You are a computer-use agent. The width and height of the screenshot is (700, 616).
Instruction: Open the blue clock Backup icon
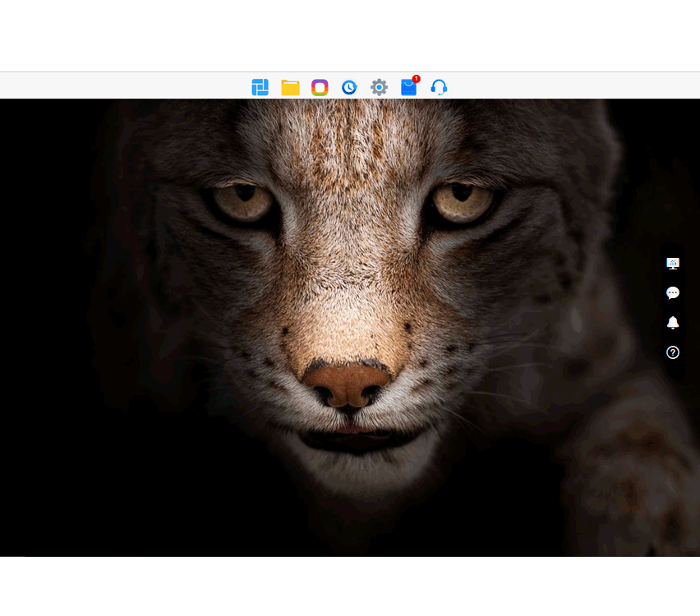(349, 87)
